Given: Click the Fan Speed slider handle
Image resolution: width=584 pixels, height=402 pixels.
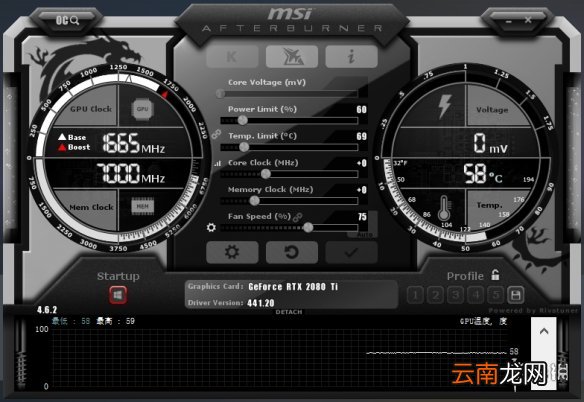Looking at the screenshot, I should tap(308, 227).
